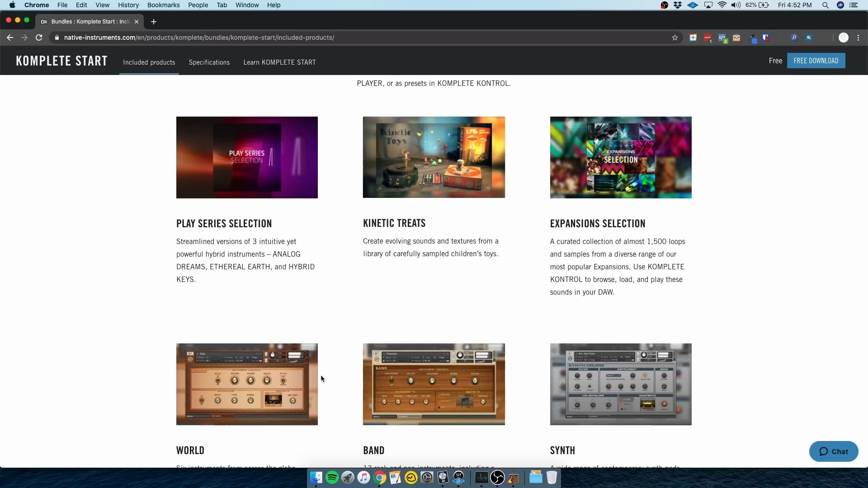Open Siri from the menu bar
The height and width of the screenshot is (488, 868).
(x=840, y=5)
